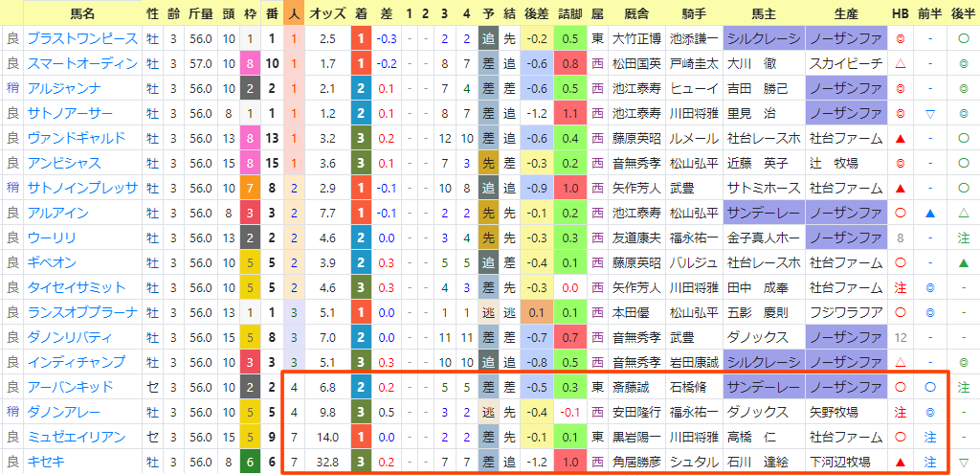This screenshot has width=980, height=475.
Task: Open the ウーリリ horse link
Action: (52, 238)
